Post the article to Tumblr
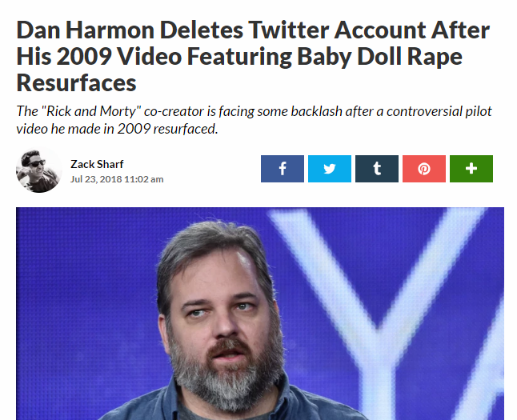Image resolution: width=517 pixels, height=420 pixels. 376,169
